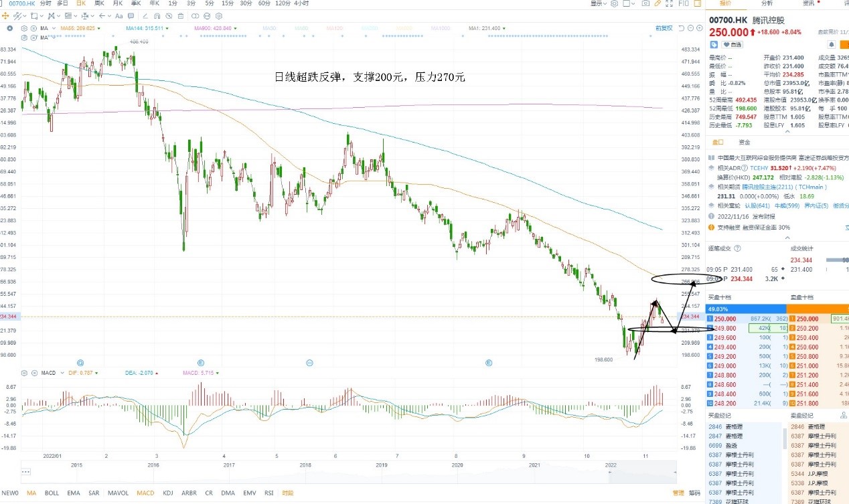Take a chart screenshot with camera icon
The image size is (849, 504).
(x=645, y=3)
